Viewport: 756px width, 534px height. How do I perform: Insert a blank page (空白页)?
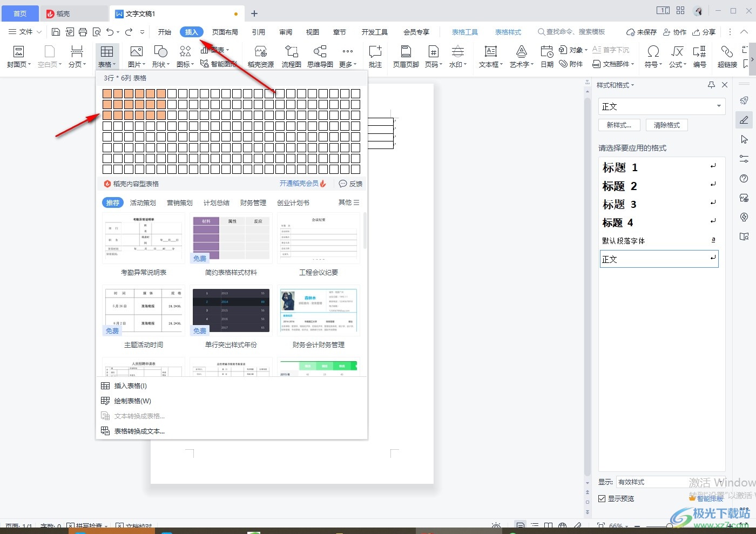(50, 57)
